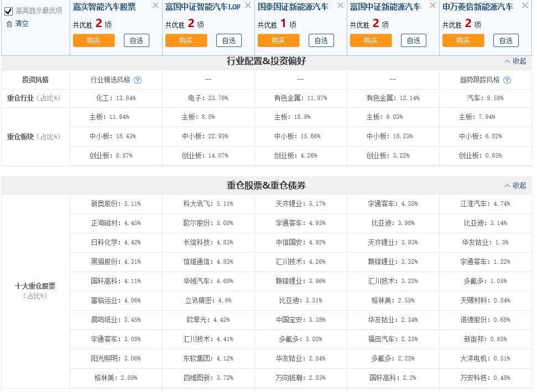Click the 赣锋锂业: 3.32% entry
537x392 pixels.
tap(393, 262)
